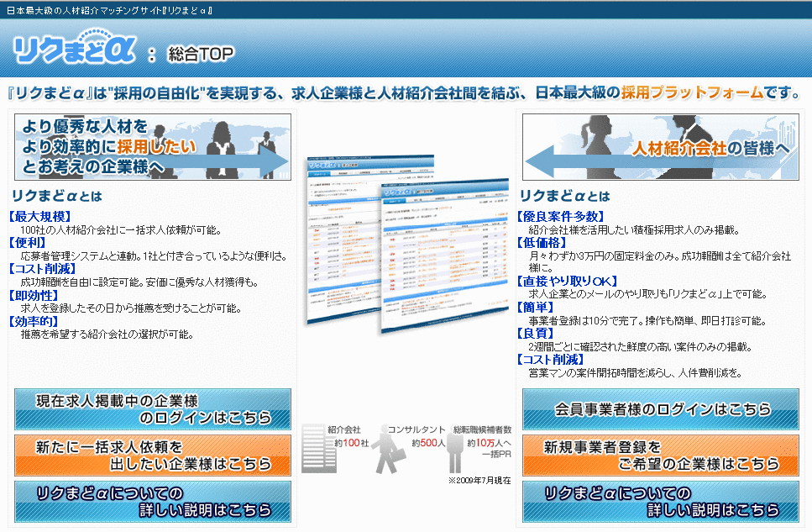Click text 事業者登録は10分で完了

(647, 320)
